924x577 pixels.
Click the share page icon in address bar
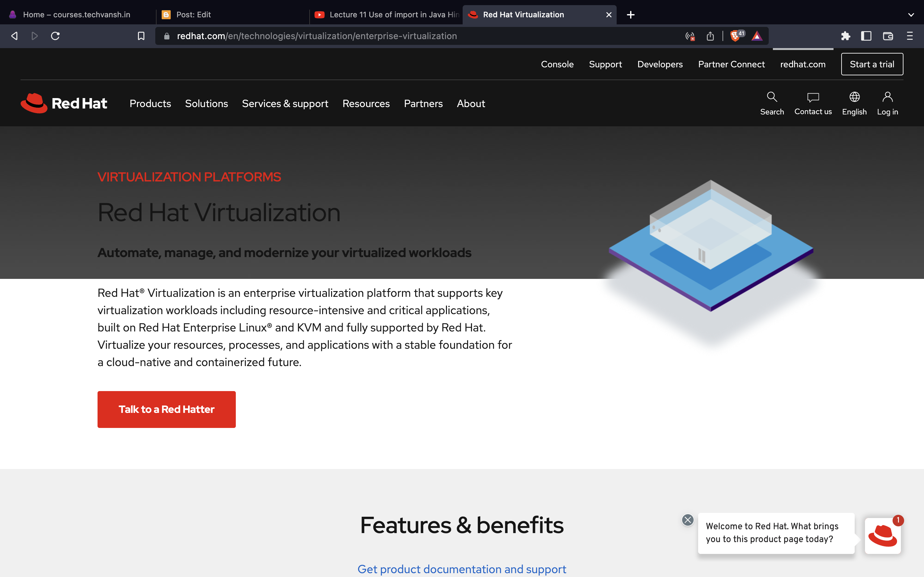coord(710,36)
